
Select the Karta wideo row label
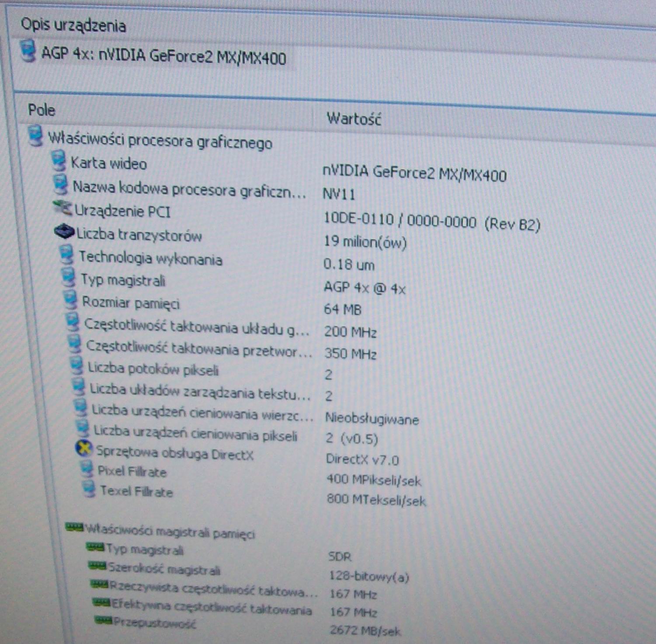point(109,164)
